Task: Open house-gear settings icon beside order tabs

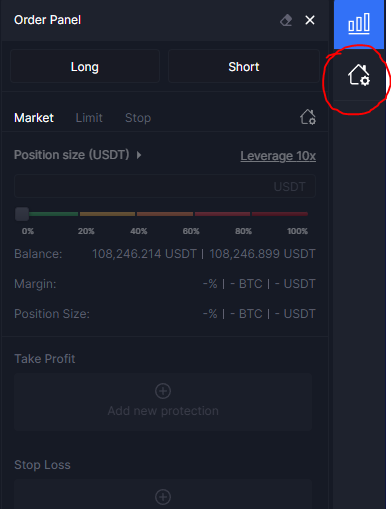Action: 308,117
